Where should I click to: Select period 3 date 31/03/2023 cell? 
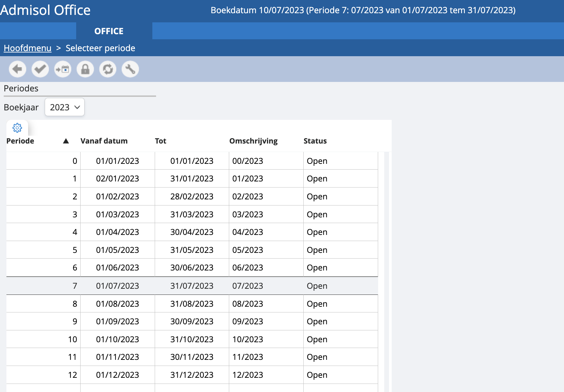(192, 215)
